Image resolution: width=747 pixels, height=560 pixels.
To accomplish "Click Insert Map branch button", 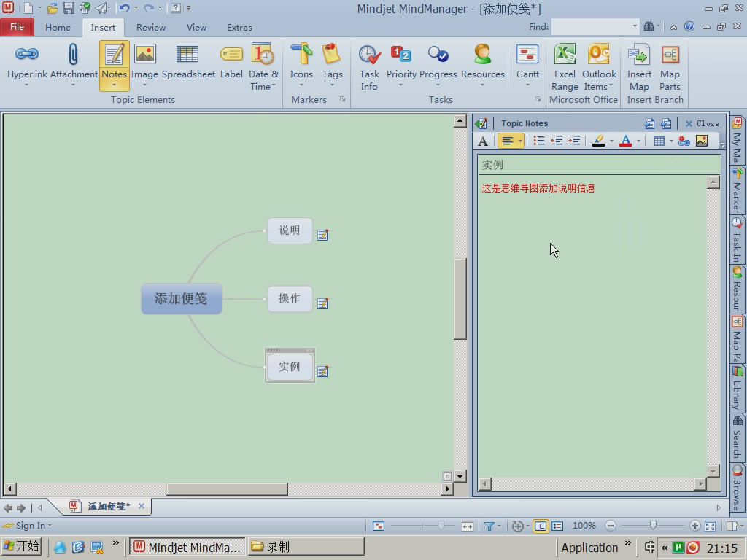I will (x=639, y=67).
